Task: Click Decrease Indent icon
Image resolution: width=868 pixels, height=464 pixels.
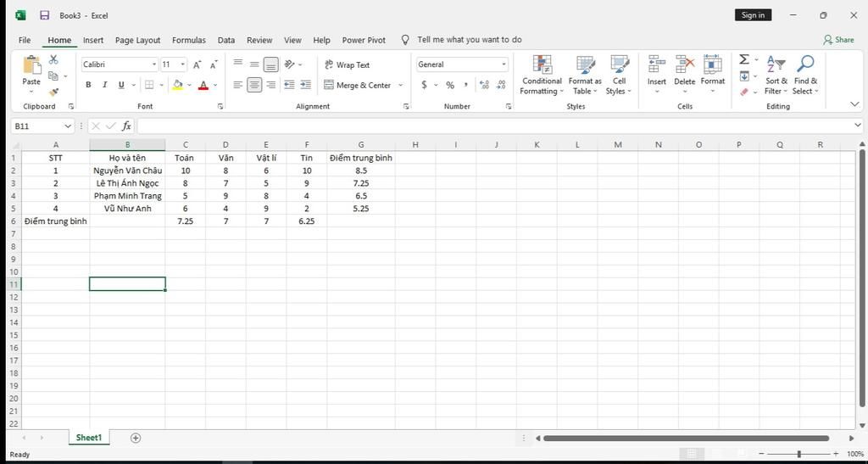Action: 289,85
